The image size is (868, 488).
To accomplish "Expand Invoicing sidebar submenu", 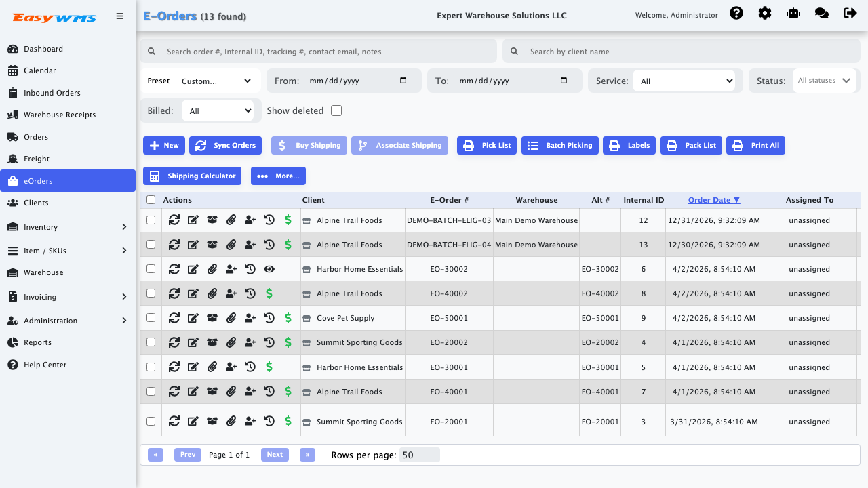I will pos(68,297).
